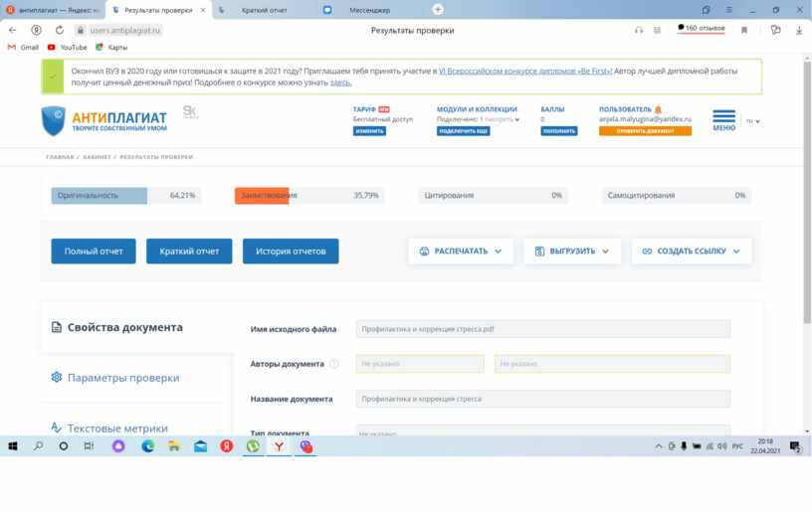Open Microsoft Edge from the taskbar

(x=147, y=446)
